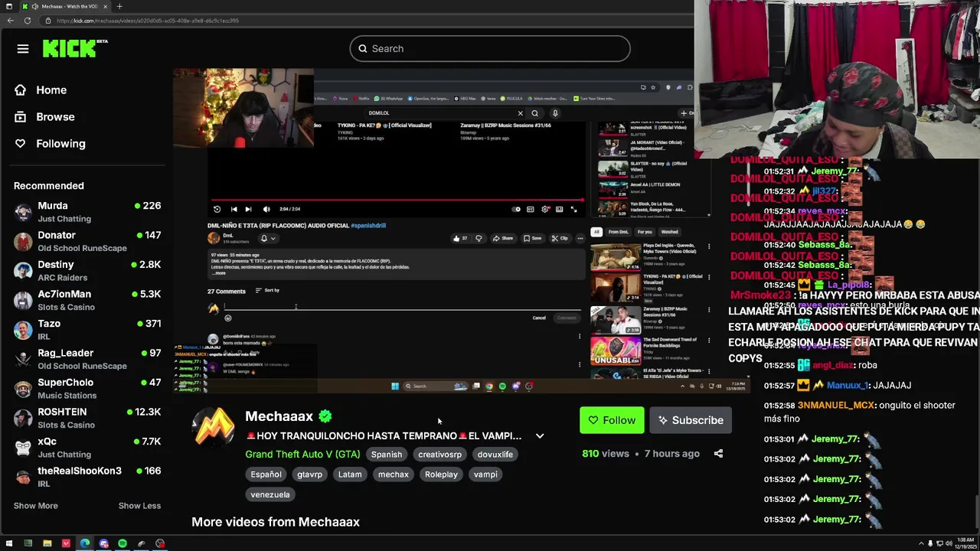Click Mechaaax's channel avatar logo
The image size is (980, 551).
tap(213, 427)
